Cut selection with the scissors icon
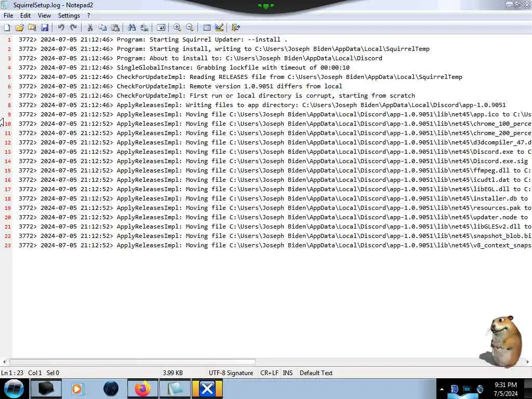The height and width of the screenshot is (399, 532). click(x=90, y=28)
